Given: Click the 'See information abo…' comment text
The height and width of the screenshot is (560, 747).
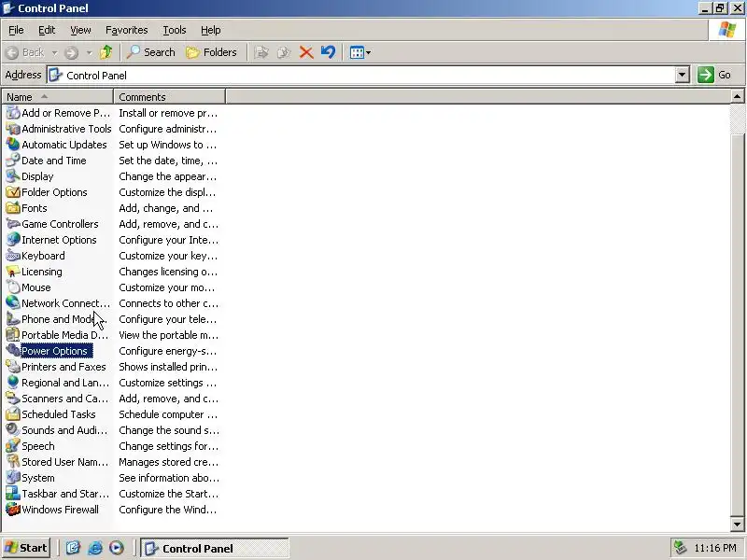Looking at the screenshot, I should pos(169,478).
